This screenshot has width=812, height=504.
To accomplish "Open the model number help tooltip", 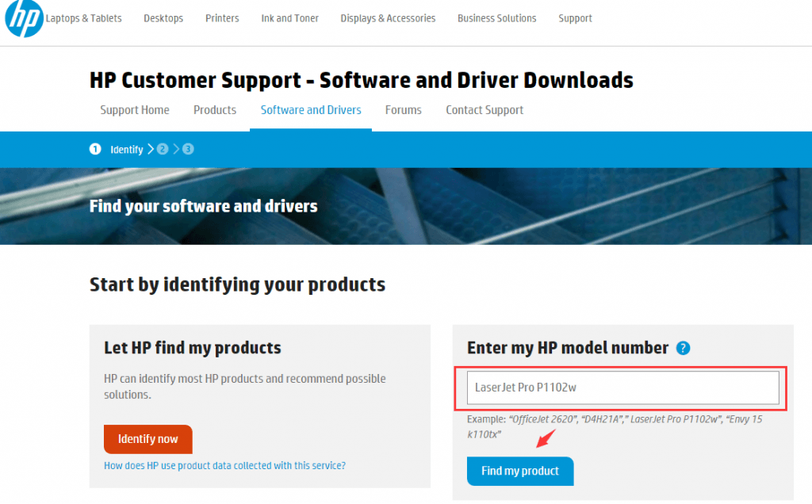I will click(x=683, y=347).
